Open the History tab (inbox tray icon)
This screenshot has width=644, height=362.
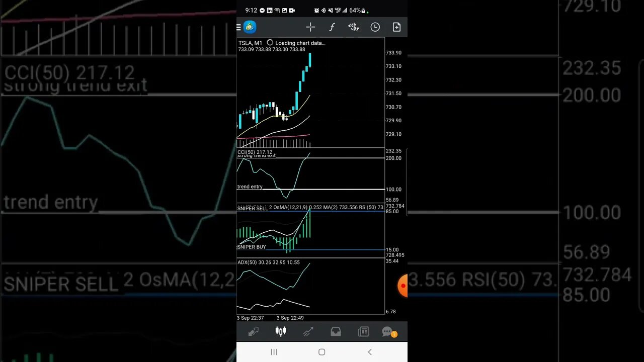tap(336, 332)
